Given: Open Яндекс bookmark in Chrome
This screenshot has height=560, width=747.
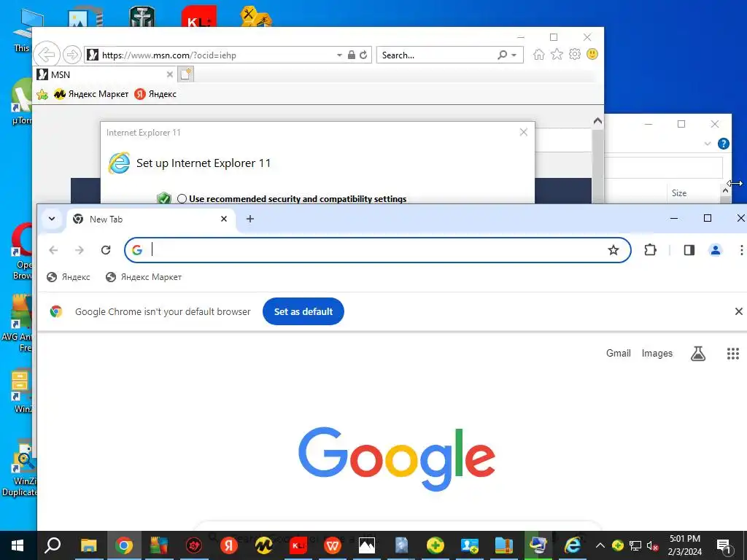Looking at the screenshot, I should pyautogui.click(x=69, y=277).
